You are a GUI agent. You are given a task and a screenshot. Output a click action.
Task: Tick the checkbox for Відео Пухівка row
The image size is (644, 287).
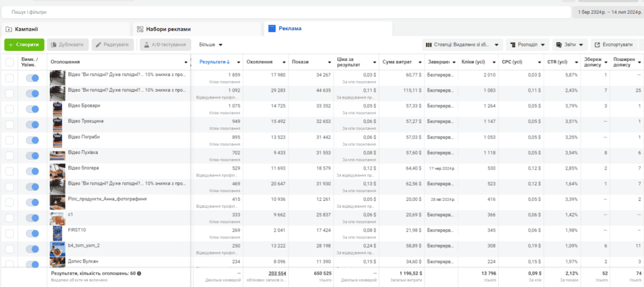9,156
